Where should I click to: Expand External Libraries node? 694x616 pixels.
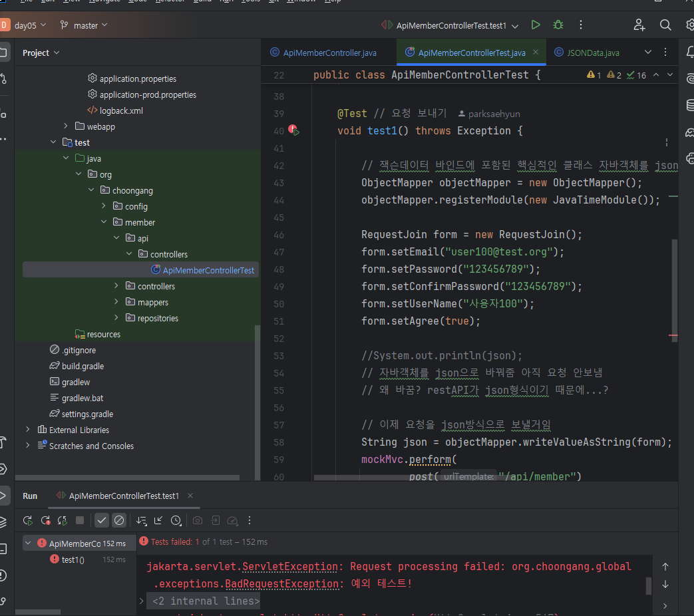coord(27,429)
